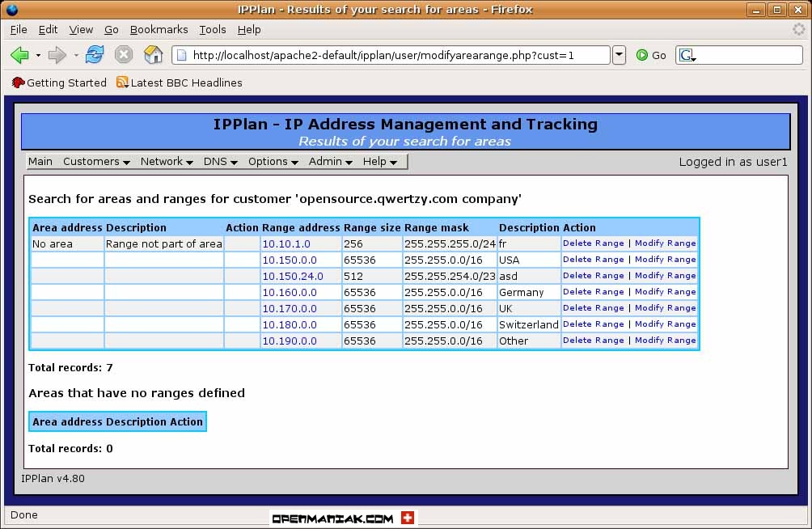The image size is (812, 529).
Task: Modify Range for the Switzerland row
Action: coord(666,324)
